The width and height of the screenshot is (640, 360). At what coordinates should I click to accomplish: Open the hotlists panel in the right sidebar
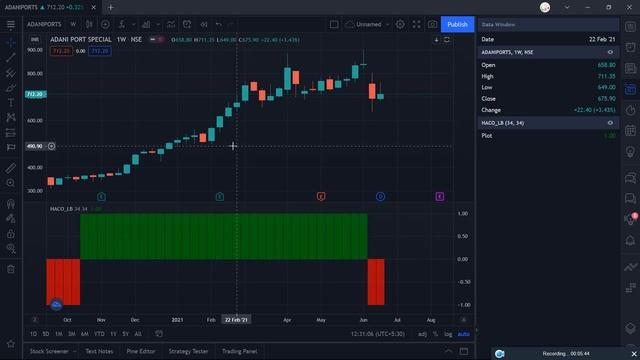(630, 110)
